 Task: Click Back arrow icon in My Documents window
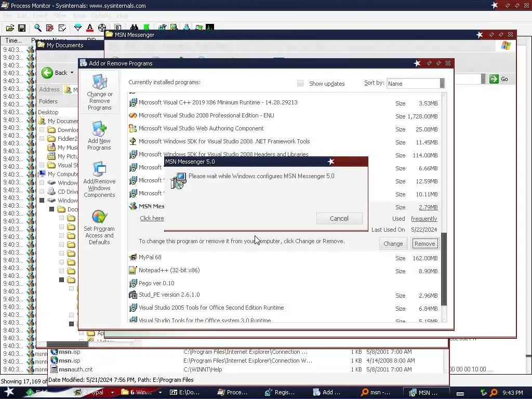(x=47, y=73)
